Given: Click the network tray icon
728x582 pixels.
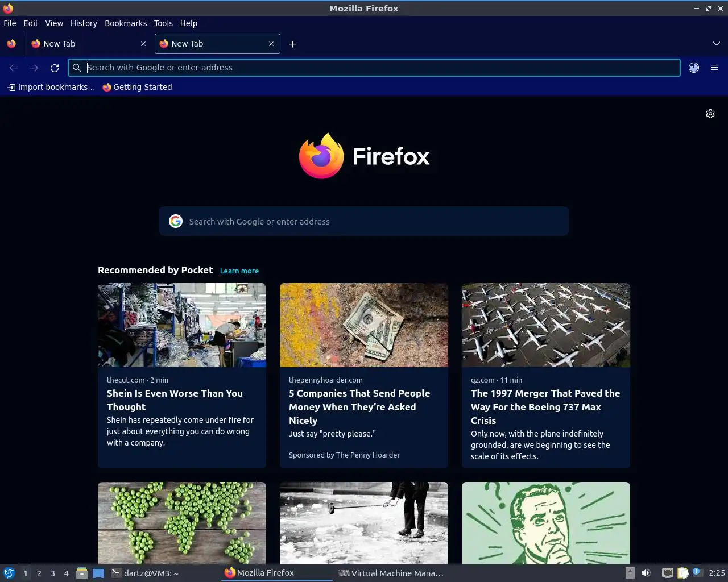Looking at the screenshot, I should point(667,573).
